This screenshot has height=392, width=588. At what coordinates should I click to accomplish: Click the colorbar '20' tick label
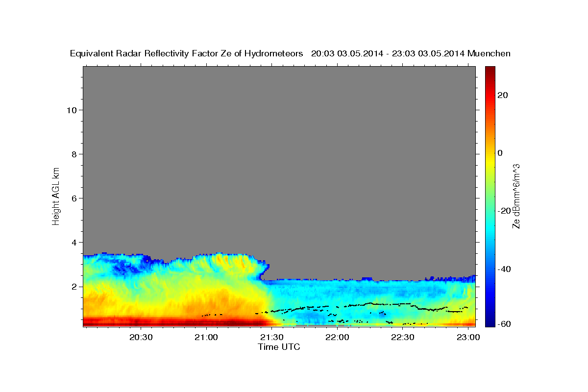point(503,95)
